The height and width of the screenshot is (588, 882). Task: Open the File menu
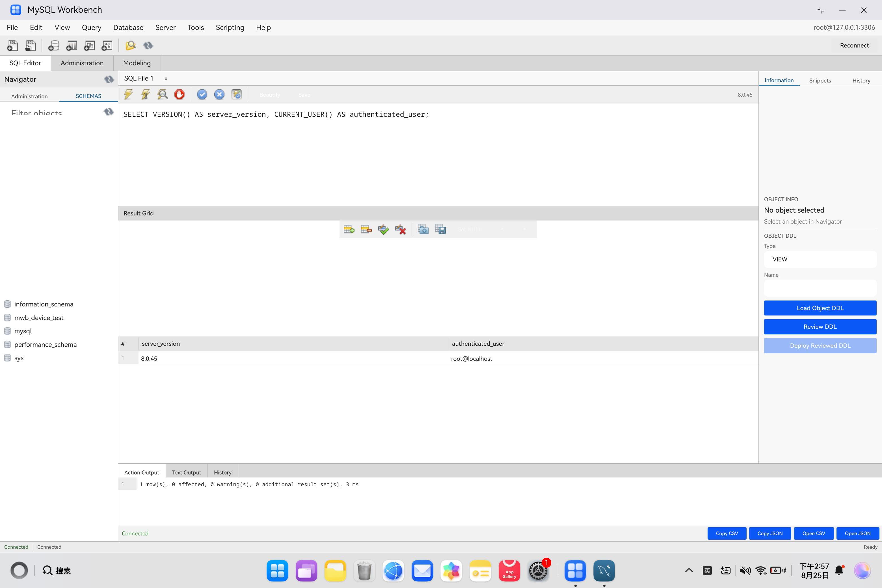(x=12, y=27)
